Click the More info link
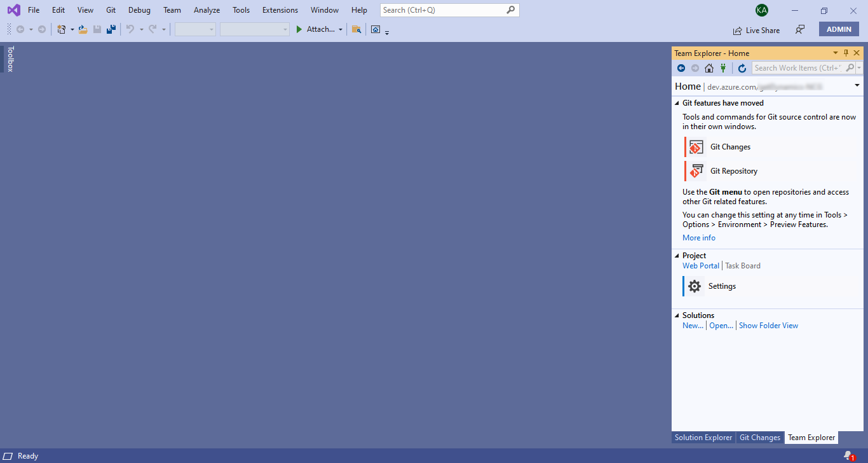This screenshot has height=463, width=868. [699, 238]
